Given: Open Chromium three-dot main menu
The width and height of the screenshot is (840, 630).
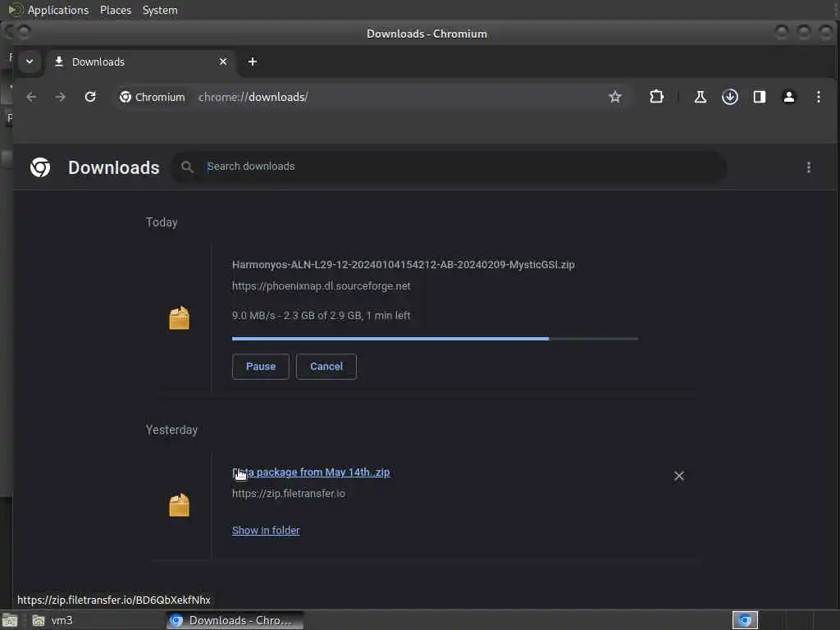Looking at the screenshot, I should tap(818, 97).
